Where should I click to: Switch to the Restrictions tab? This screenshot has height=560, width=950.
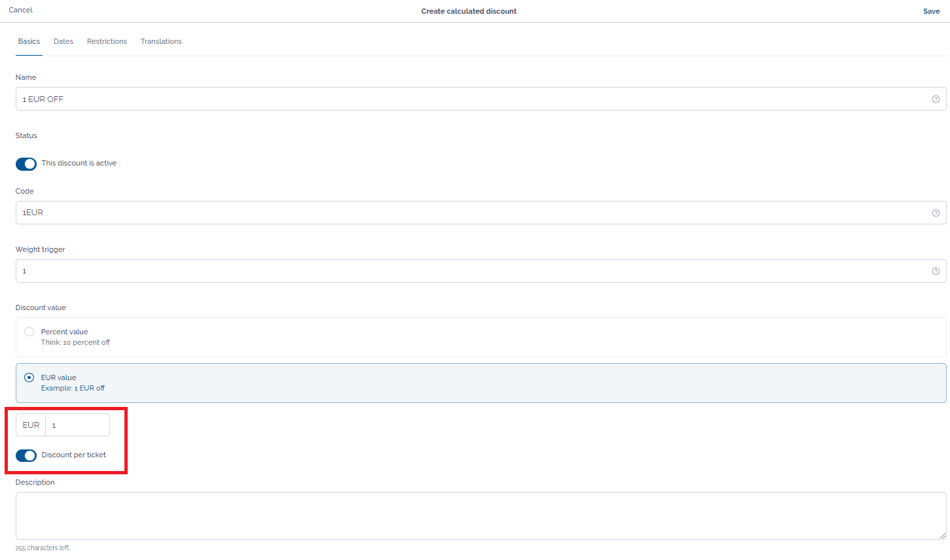tap(107, 41)
